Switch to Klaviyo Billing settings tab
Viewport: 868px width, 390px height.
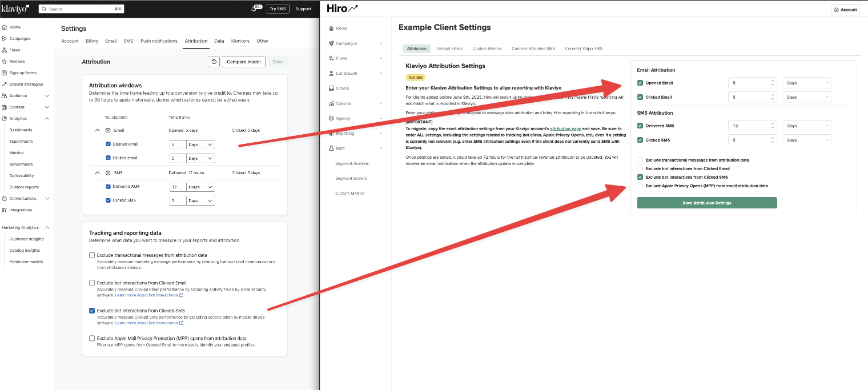click(x=92, y=41)
